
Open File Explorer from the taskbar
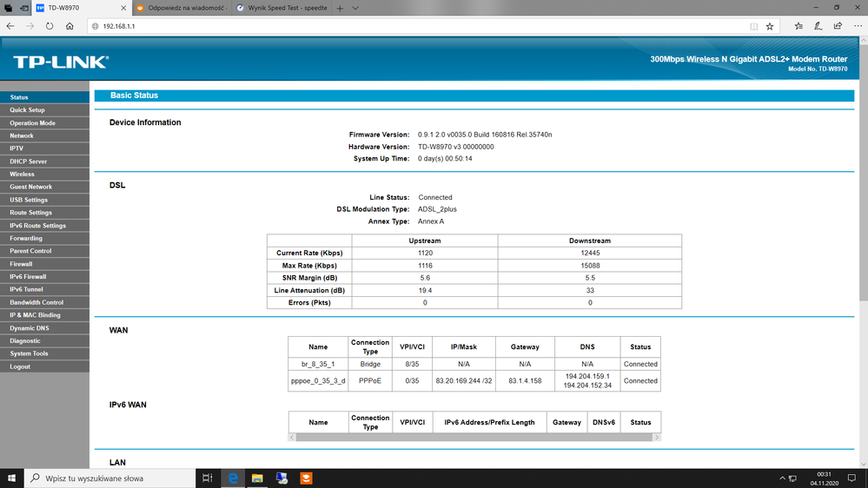click(257, 478)
